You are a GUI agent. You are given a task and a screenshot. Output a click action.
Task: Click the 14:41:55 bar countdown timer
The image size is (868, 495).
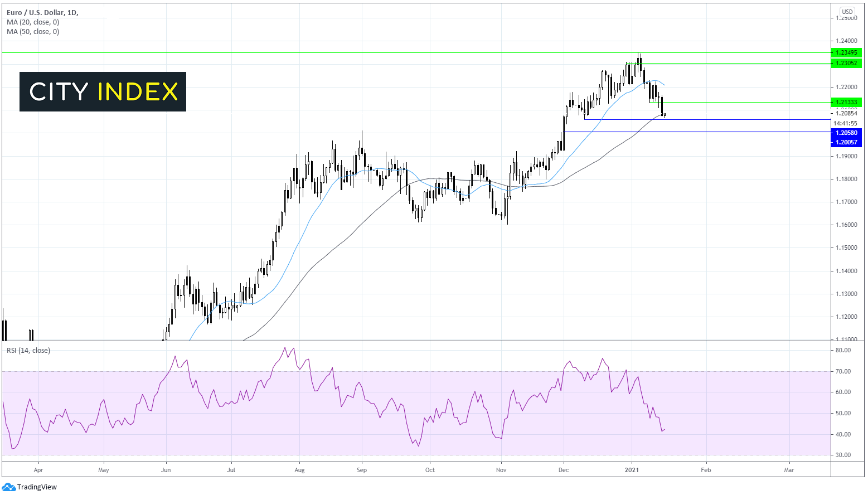point(845,123)
